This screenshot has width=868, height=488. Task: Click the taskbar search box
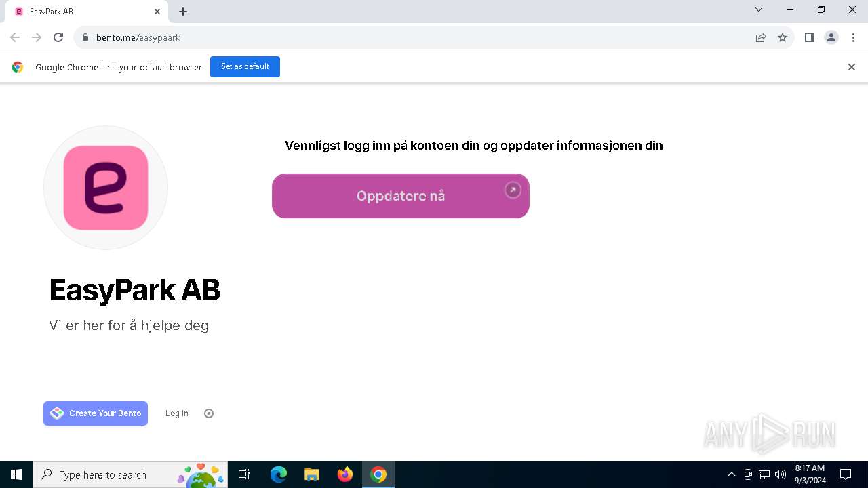(130, 474)
